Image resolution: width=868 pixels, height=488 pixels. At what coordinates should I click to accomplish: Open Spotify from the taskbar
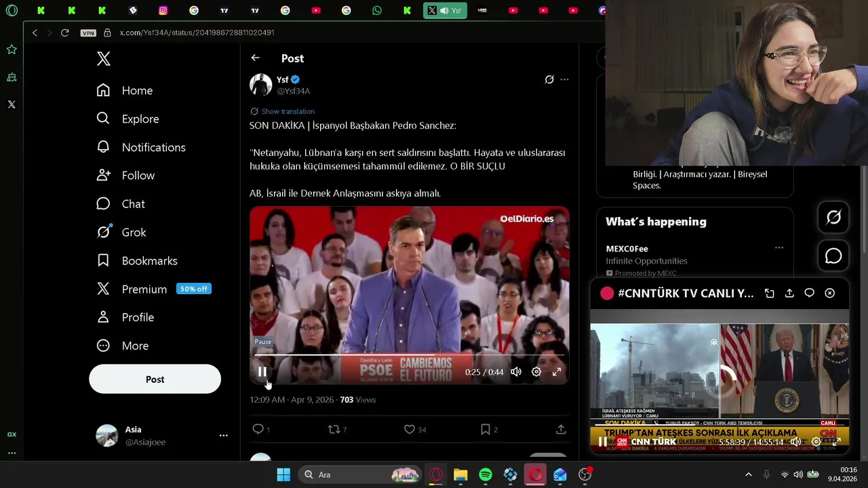(486, 474)
